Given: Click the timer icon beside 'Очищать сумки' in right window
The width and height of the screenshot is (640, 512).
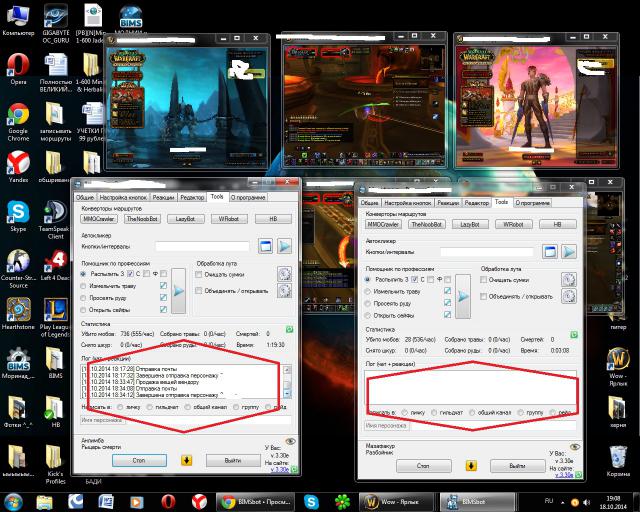Looking at the screenshot, I should (x=568, y=281).
